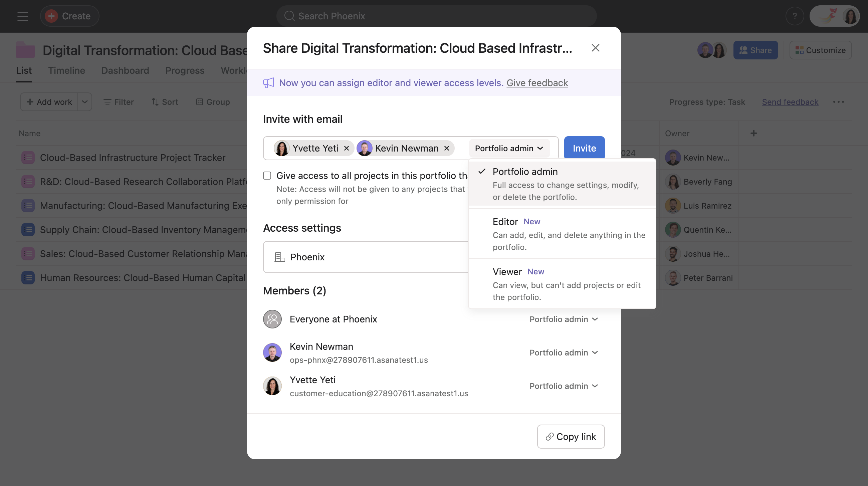Viewport: 868px width, 486px height.
Task: Click the add column plus icon
Action: (754, 133)
